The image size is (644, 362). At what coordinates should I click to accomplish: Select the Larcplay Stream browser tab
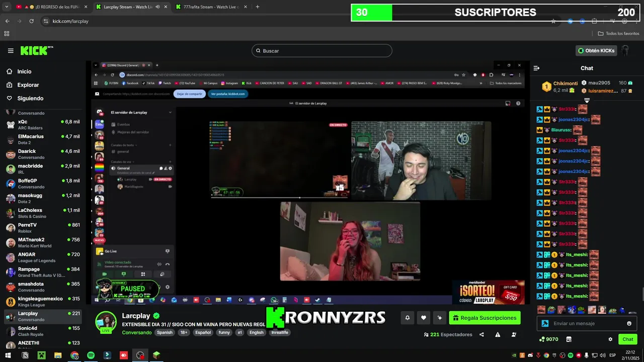(131, 7)
